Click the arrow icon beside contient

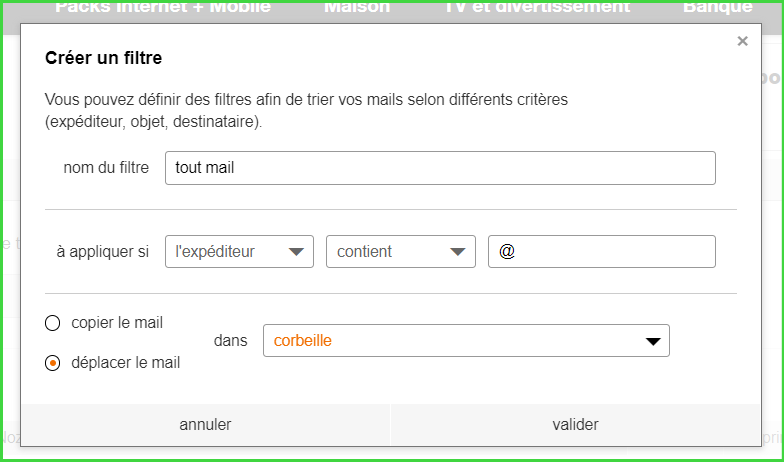(458, 252)
